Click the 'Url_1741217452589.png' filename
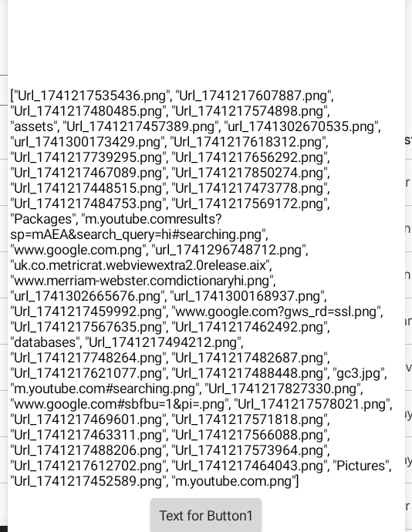Image resolution: width=412 pixels, height=532 pixels. click(x=88, y=481)
